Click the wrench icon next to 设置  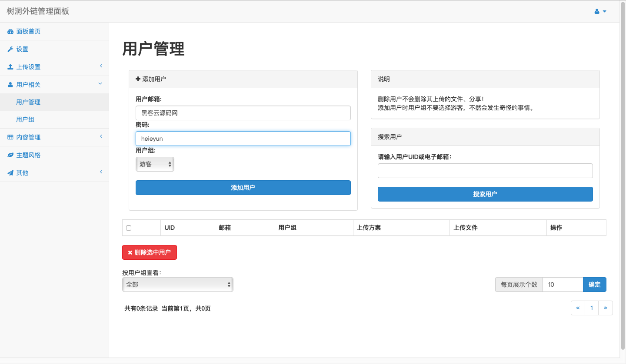tap(10, 50)
